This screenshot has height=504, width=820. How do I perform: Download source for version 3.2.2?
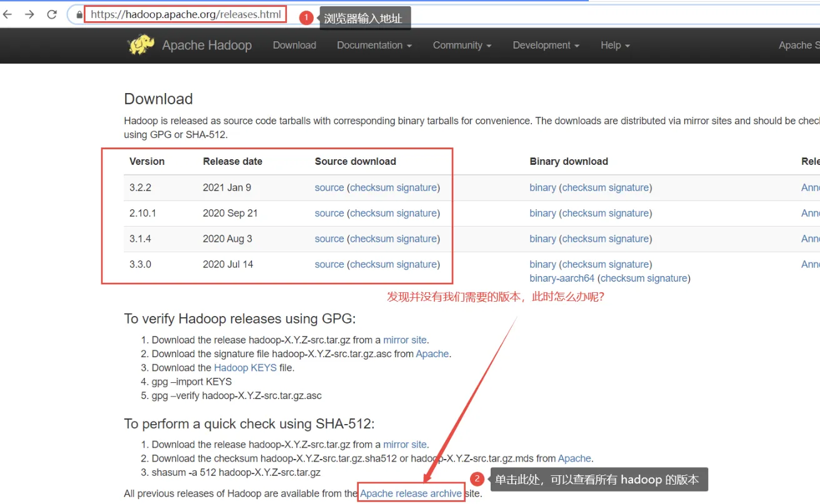click(329, 187)
